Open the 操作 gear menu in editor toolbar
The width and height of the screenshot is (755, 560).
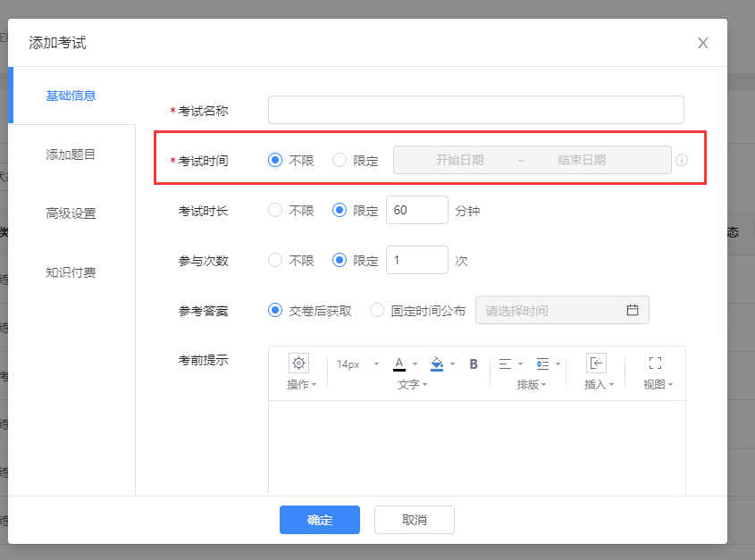pyautogui.click(x=299, y=364)
